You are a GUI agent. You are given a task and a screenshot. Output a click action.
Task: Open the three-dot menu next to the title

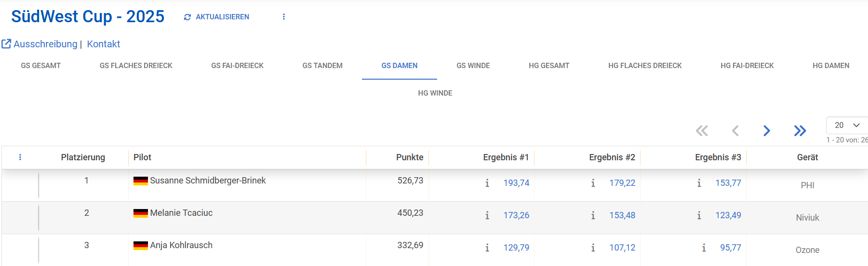click(284, 17)
